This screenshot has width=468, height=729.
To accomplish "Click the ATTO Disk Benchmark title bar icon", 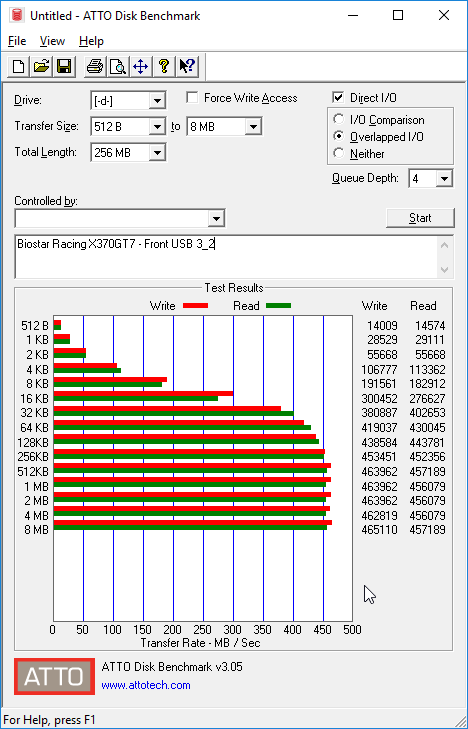I will click(18, 15).
